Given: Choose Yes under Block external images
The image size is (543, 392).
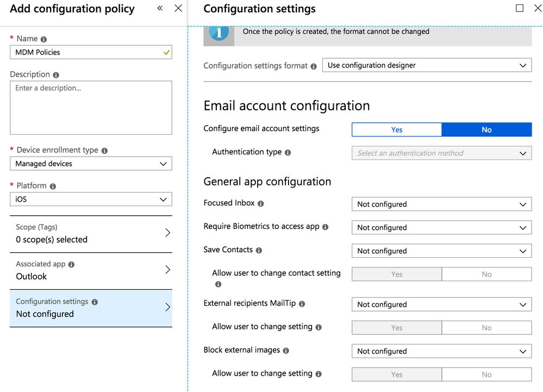Looking at the screenshot, I should pyautogui.click(x=397, y=375).
